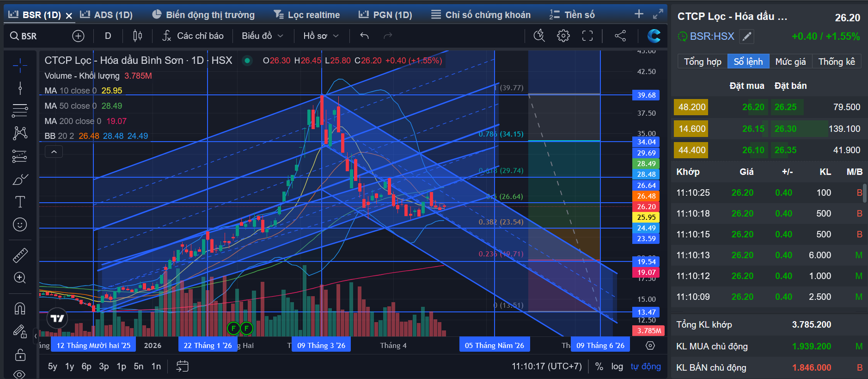Screen dimensions: 868x379
Task: Edit the BSR:HSX symbol with pencil icon
Action: pyautogui.click(x=747, y=36)
